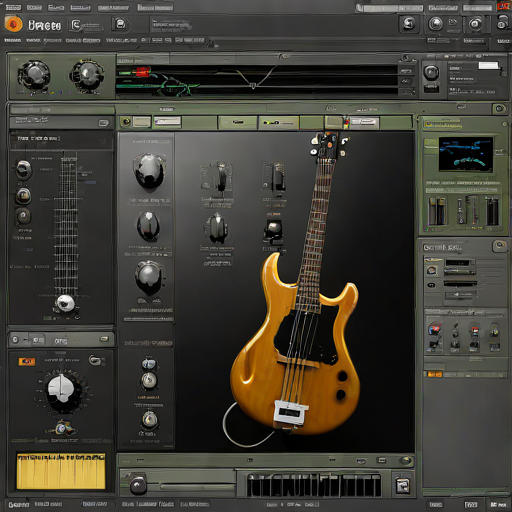Image resolution: width=512 pixels, height=512 pixels.
Task: Flip the lower-left toggle switch beside the guitar
Action: (217, 228)
